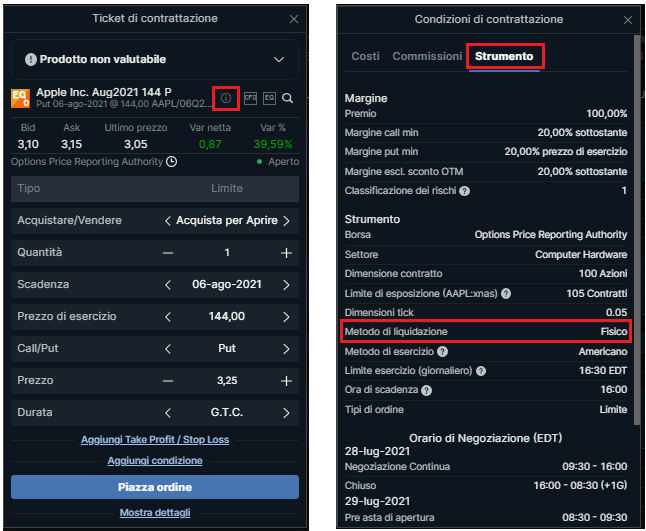The width and height of the screenshot is (646, 531).
Task: Click the Limite di esposizione 105 Contratti value
Action: pyautogui.click(x=597, y=293)
